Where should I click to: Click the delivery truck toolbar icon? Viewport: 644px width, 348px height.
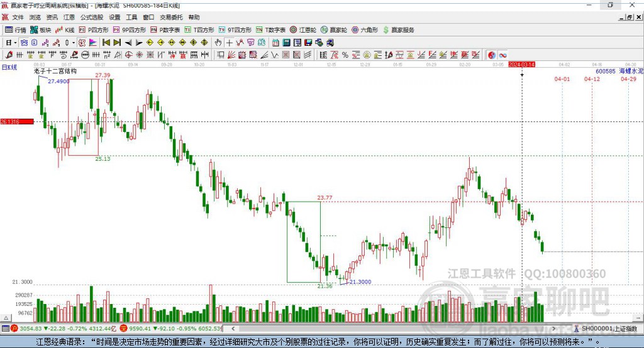330,42
